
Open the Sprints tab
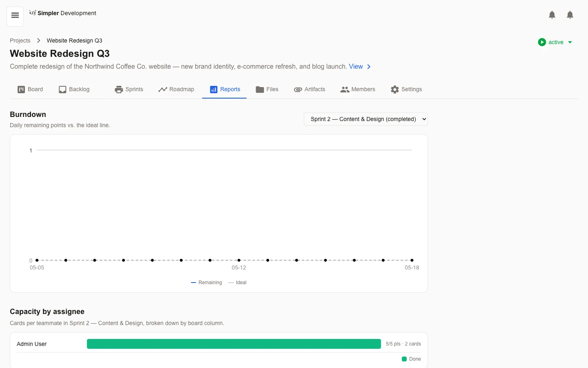click(x=129, y=90)
